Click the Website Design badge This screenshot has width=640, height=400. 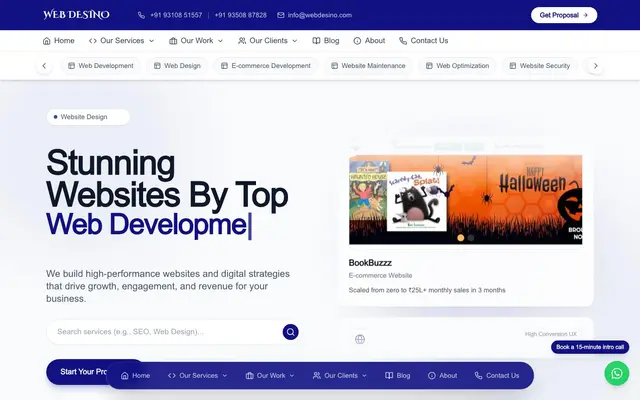click(x=88, y=117)
